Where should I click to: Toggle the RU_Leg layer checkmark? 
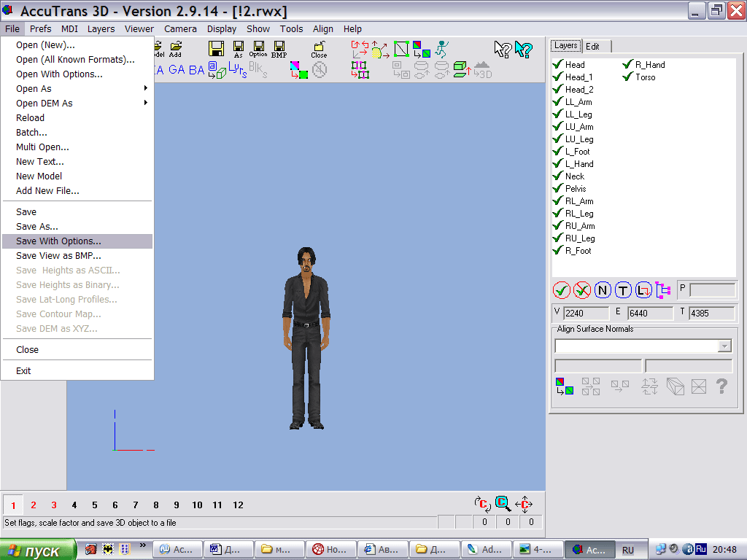point(558,237)
